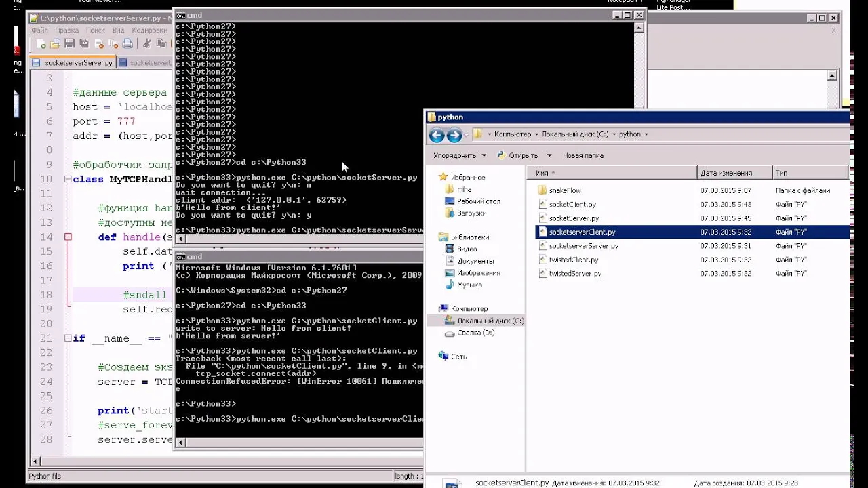Open the Файл menu in Notepad++

click(x=39, y=30)
